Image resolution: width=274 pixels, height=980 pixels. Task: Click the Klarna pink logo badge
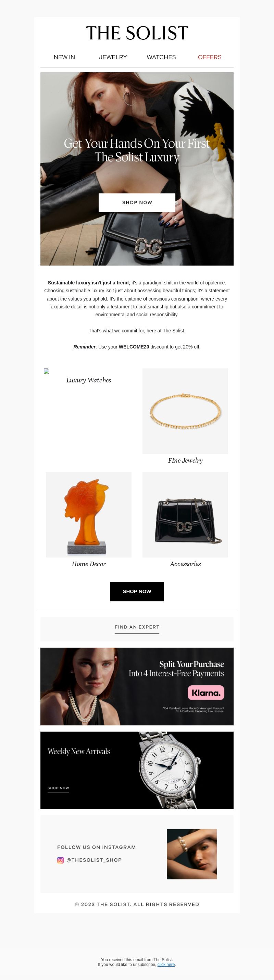(206, 693)
